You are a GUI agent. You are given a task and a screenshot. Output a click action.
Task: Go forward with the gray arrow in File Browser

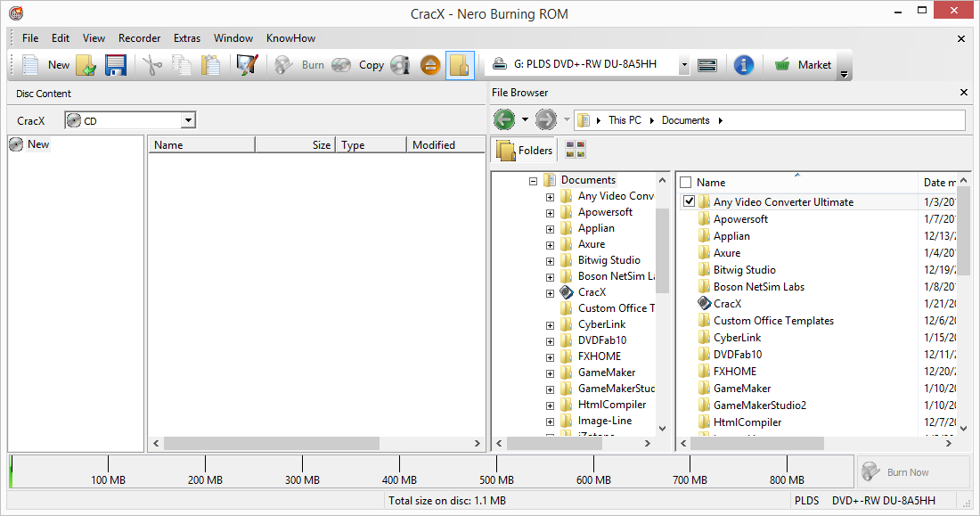pyautogui.click(x=545, y=119)
